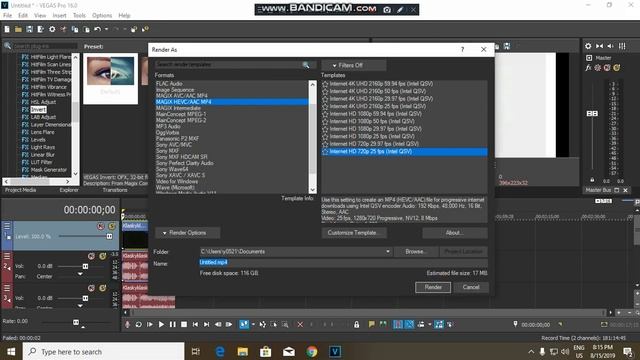Image resolution: width=640 pixels, height=360 pixels.
Task: Toggle the Lock envelopes padlock icon
Action: click(357, 324)
